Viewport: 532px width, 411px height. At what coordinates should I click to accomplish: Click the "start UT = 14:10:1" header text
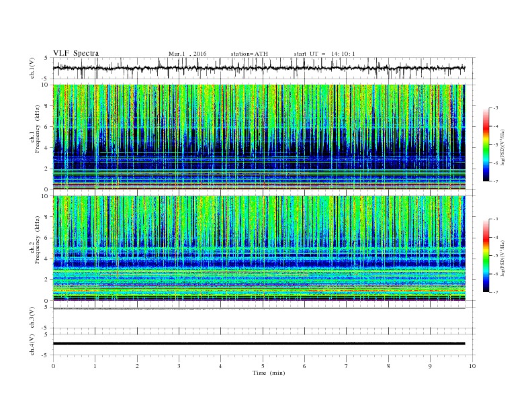324,54
